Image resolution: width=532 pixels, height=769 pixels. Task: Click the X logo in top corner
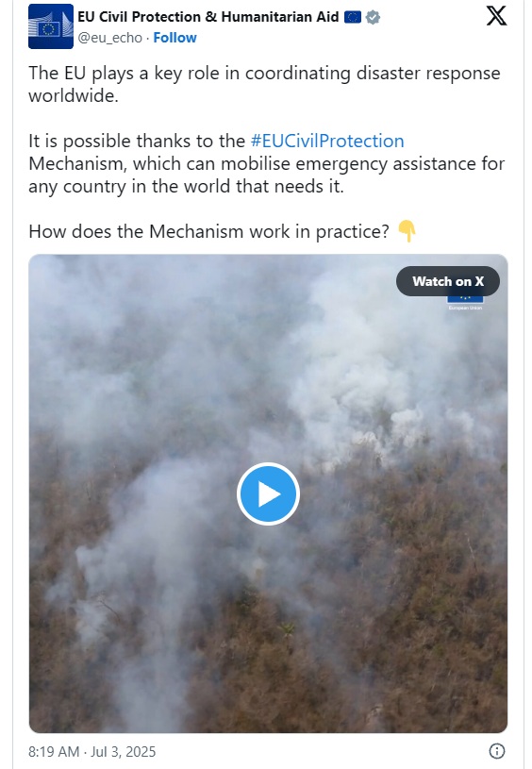(x=496, y=16)
